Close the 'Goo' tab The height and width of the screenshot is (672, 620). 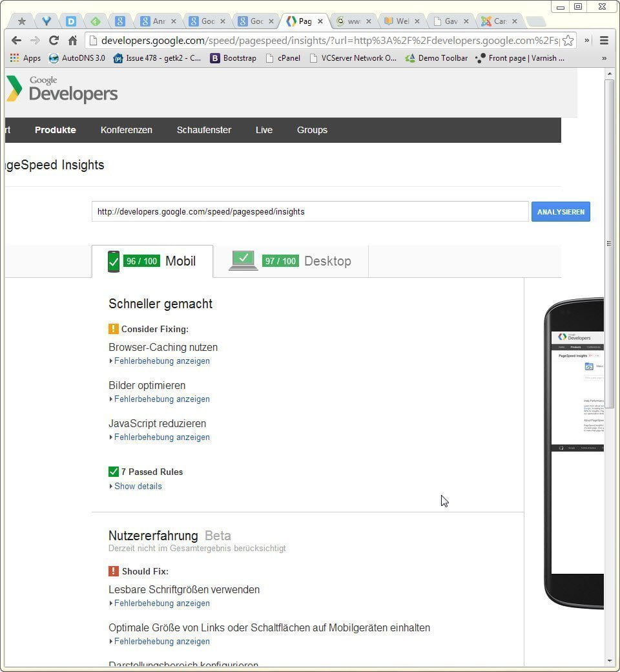(x=223, y=21)
